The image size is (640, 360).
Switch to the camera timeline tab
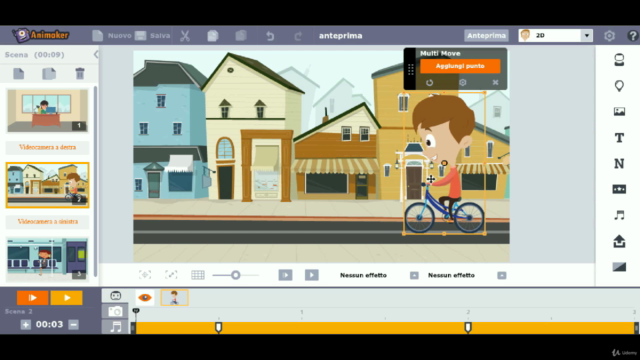(115, 311)
